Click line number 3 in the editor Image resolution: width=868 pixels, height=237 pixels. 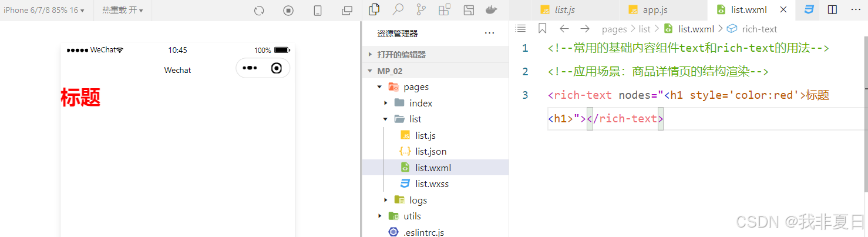pos(525,95)
